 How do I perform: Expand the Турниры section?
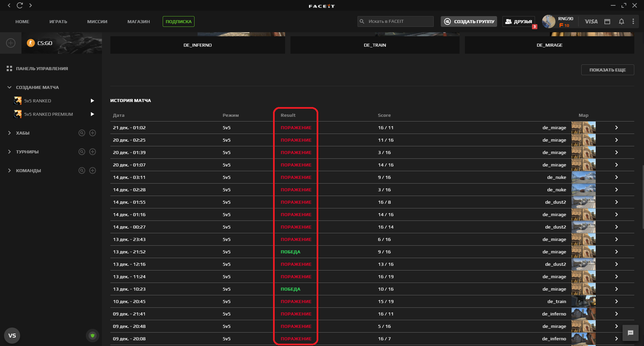[9, 152]
